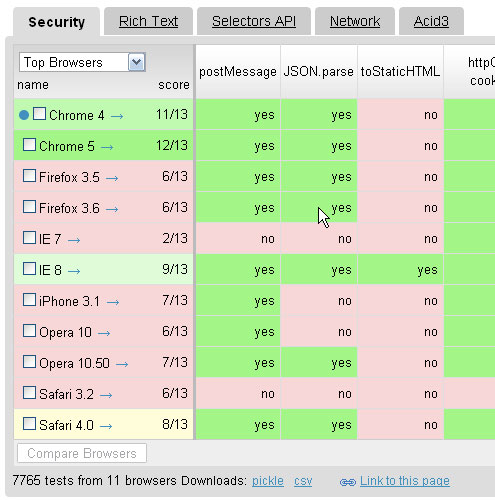This screenshot has width=495, height=500.
Task: Tick the Chrome 4 checkbox
Action: (x=39, y=114)
